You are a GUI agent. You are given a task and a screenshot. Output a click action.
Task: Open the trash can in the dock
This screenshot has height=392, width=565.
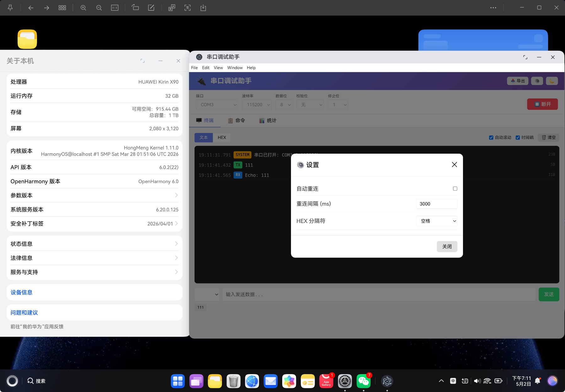tap(234, 381)
